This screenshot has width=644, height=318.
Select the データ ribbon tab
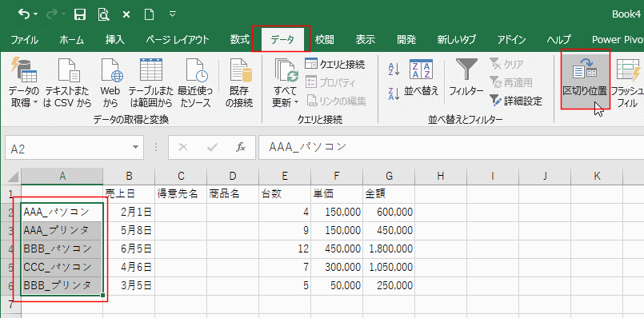click(282, 40)
